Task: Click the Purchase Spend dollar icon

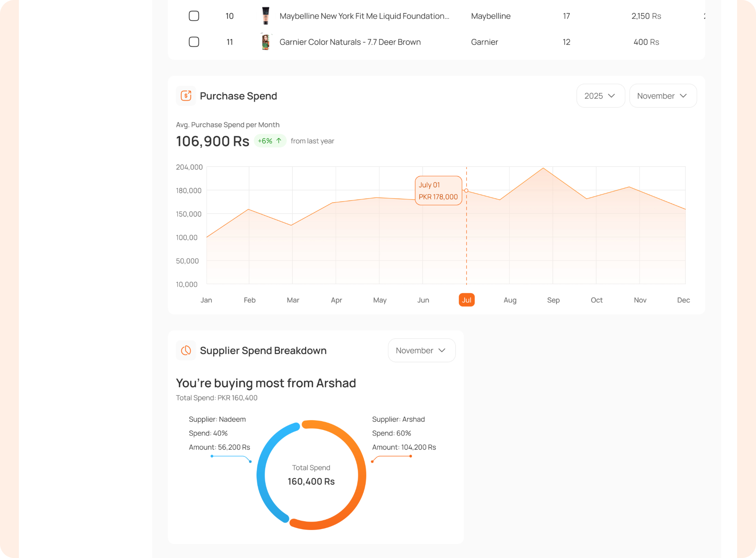Action: click(186, 96)
